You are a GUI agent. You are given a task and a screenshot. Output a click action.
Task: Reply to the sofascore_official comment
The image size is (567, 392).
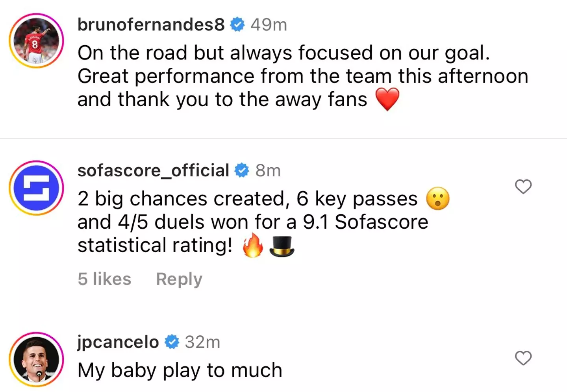point(179,279)
